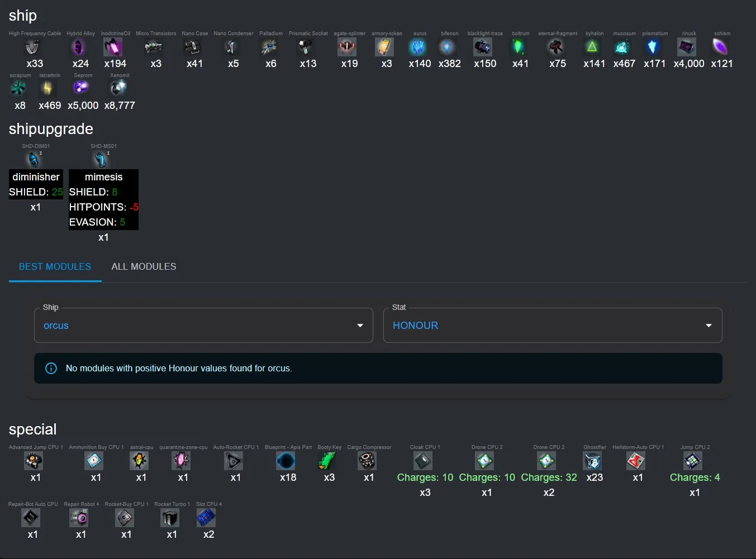Click the rinusk item icon
Viewport: 756px width, 559px height.
tap(687, 47)
